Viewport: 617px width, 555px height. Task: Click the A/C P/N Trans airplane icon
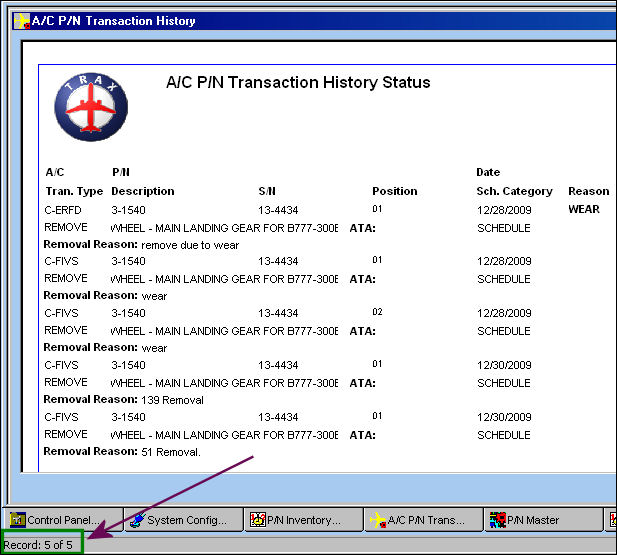378,520
